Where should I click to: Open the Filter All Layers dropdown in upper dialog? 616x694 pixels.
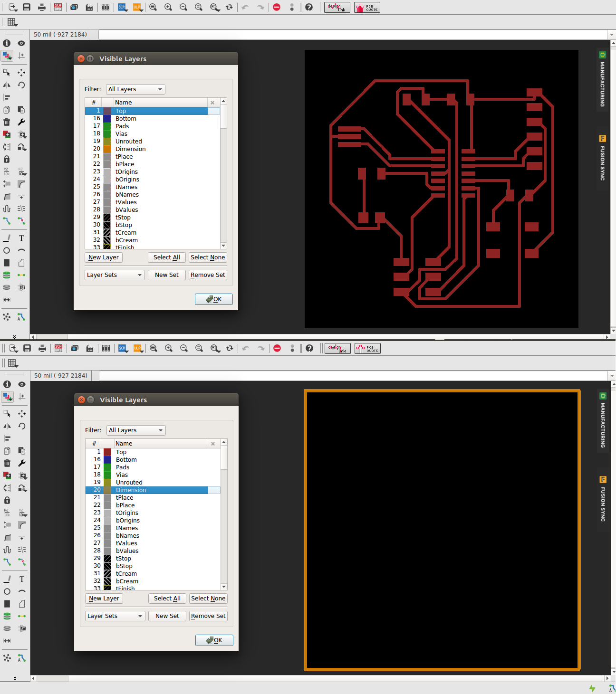click(135, 89)
